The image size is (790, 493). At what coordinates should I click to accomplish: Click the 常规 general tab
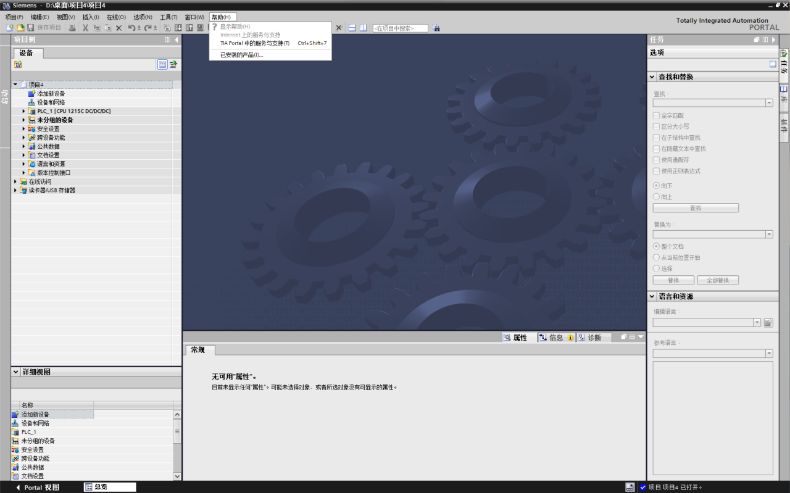click(198, 349)
